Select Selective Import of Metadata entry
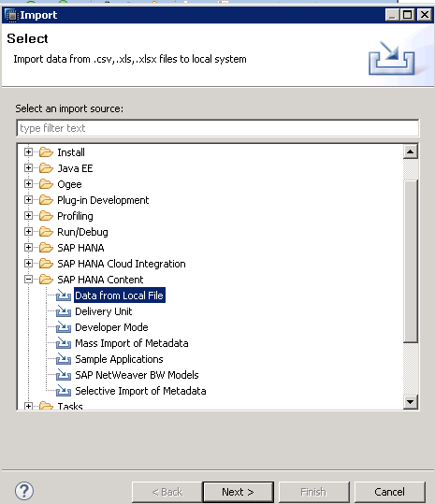The image size is (435, 504). coord(140,391)
